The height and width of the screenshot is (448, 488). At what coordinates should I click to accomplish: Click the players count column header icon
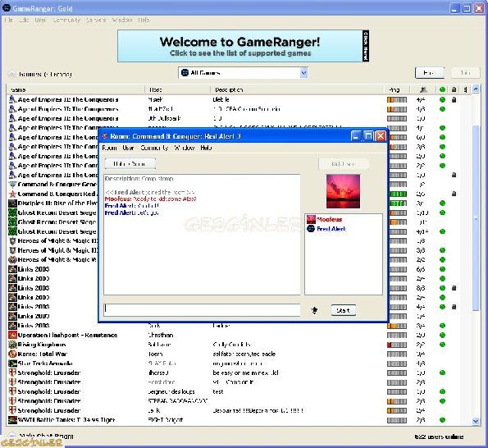[x=423, y=89]
